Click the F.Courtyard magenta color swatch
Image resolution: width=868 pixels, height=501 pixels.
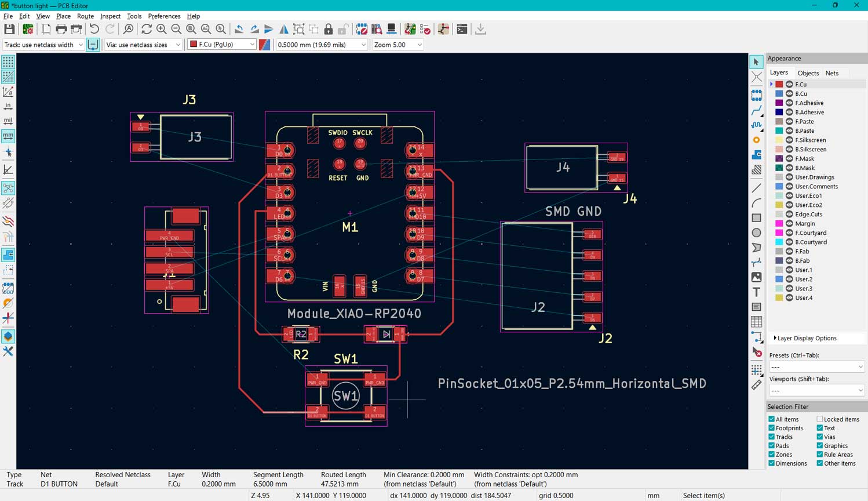[779, 233]
